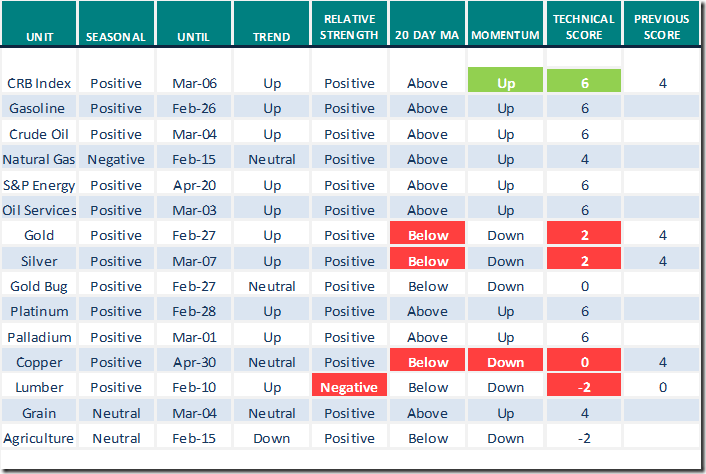This screenshot has width=706, height=474.
Task: Select the TECHNICAL SCORE column header
Action: point(583,28)
